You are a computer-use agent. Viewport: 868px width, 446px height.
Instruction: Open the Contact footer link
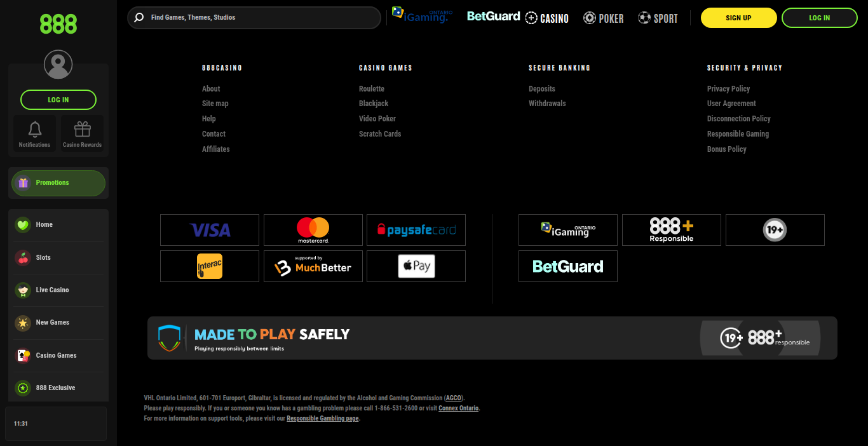pos(214,134)
